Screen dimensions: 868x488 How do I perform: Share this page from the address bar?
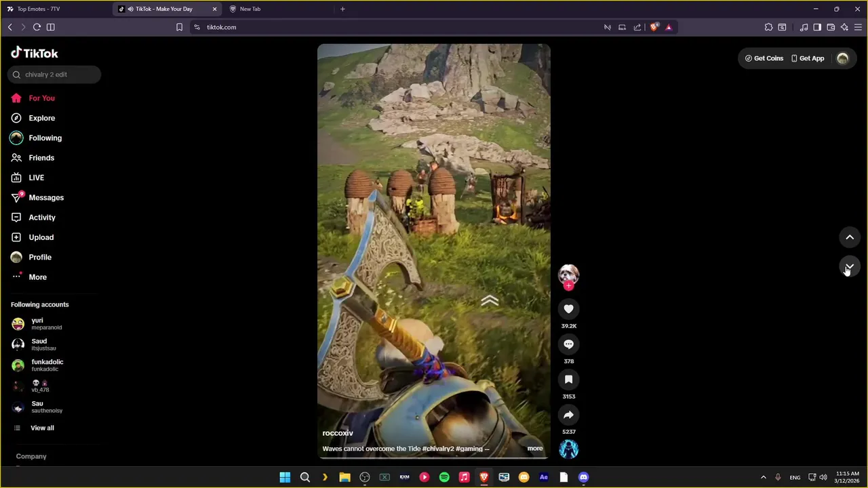(637, 27)
